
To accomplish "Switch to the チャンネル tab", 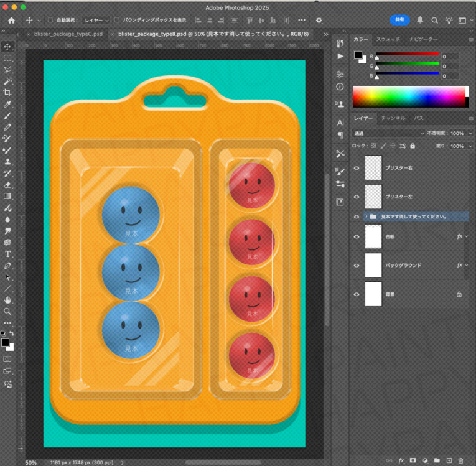I will pyautogui.click(x=393, y=118).
